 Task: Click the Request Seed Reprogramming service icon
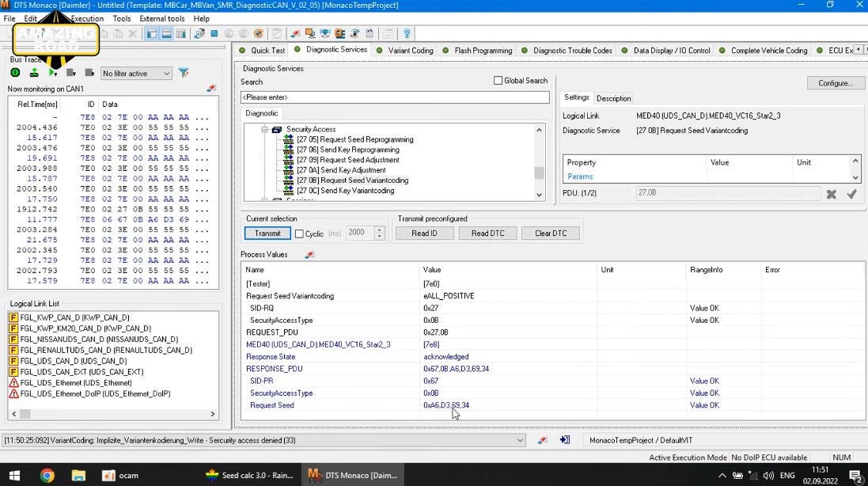[x=289, y=139]
